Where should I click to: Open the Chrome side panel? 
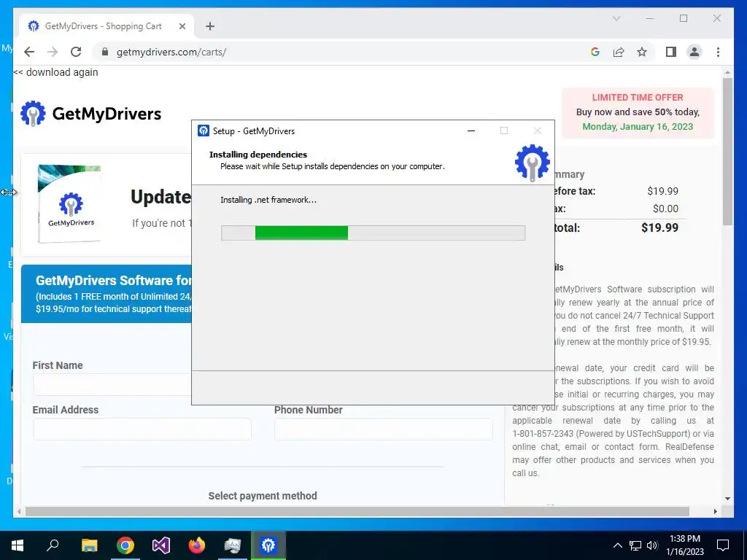pos(671,52)
